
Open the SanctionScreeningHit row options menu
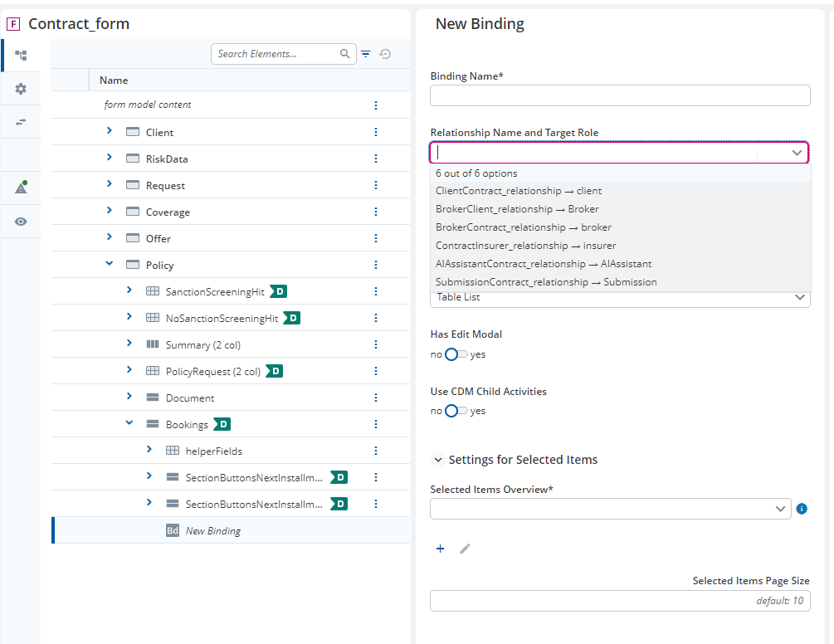[376, 291]
